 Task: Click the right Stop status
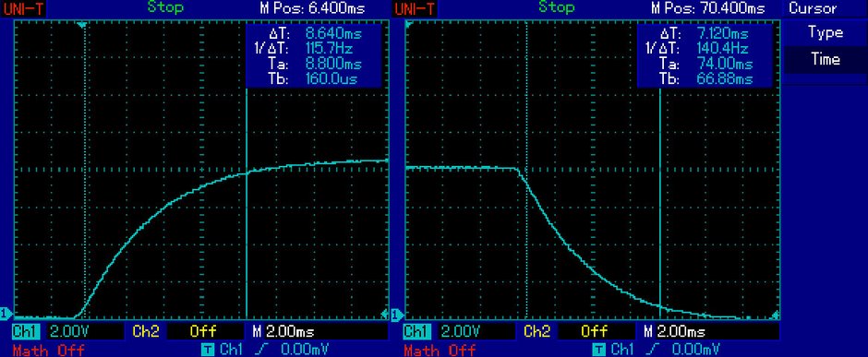coord(556,7)
